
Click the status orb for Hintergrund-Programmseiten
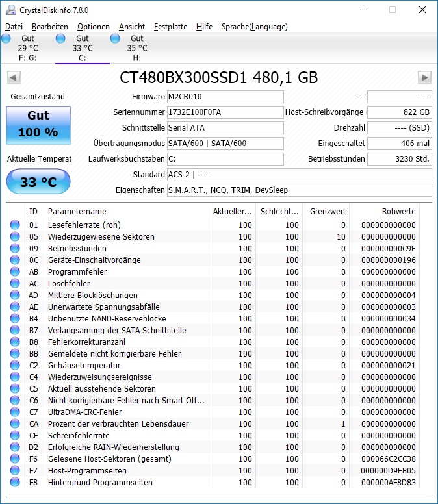click(x=15, y=482)
